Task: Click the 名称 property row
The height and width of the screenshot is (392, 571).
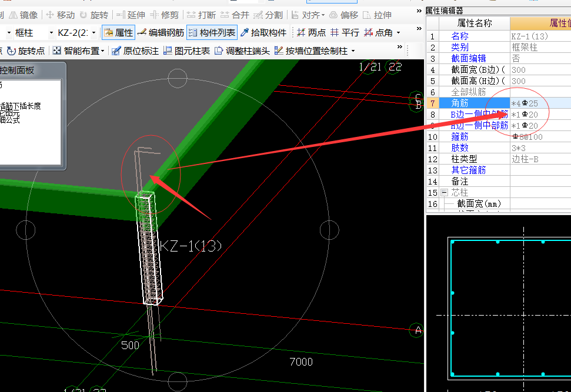Action: [499, 36]
